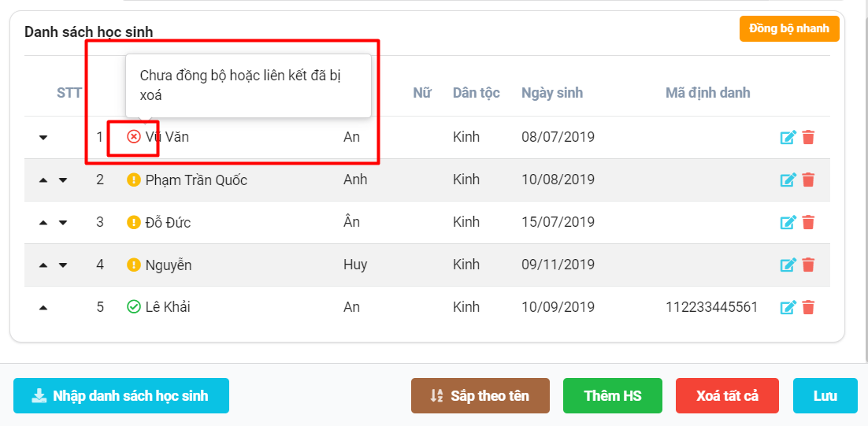The width and height of the screenshot is (868, 426).
Task: Open edit for student Đỗ Đức Ân
Action: click(788, 223)
